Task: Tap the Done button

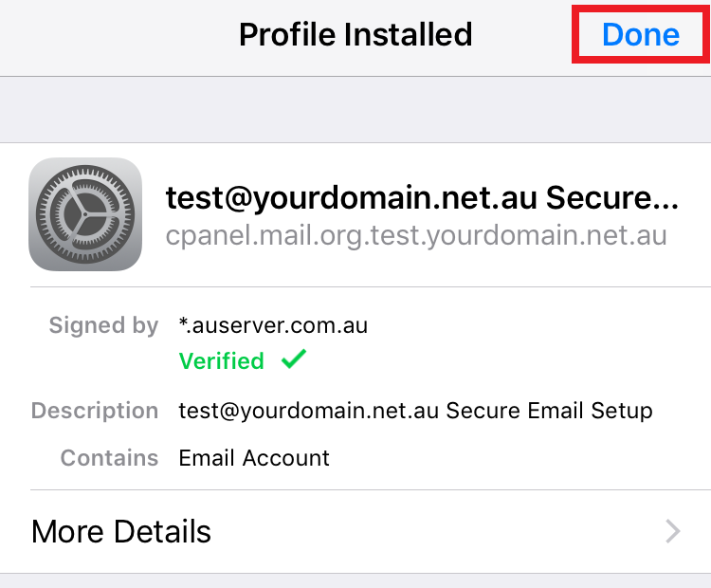Action: [640, 34]
